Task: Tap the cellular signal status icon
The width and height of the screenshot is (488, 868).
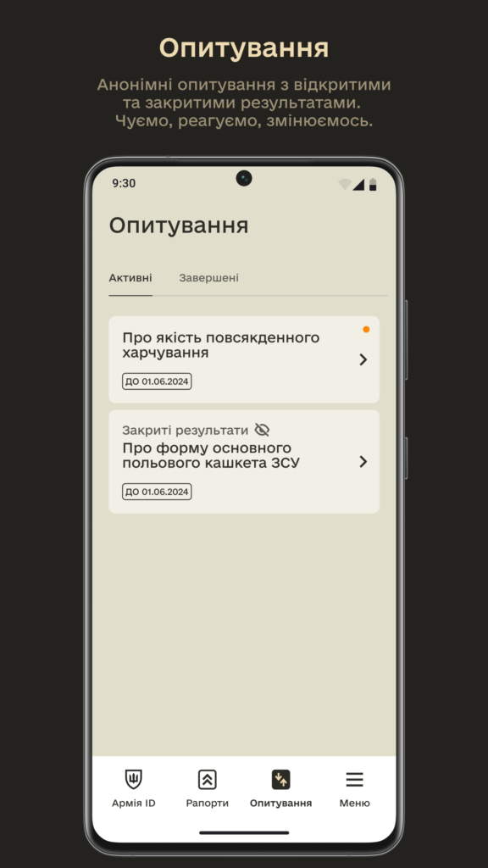Action: coord(358,184)
